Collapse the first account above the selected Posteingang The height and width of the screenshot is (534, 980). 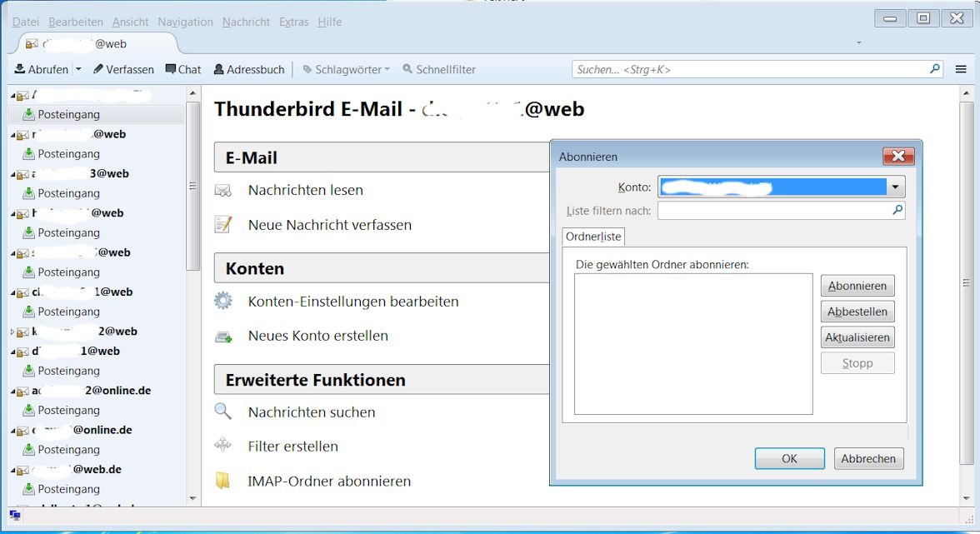(13, 96)
